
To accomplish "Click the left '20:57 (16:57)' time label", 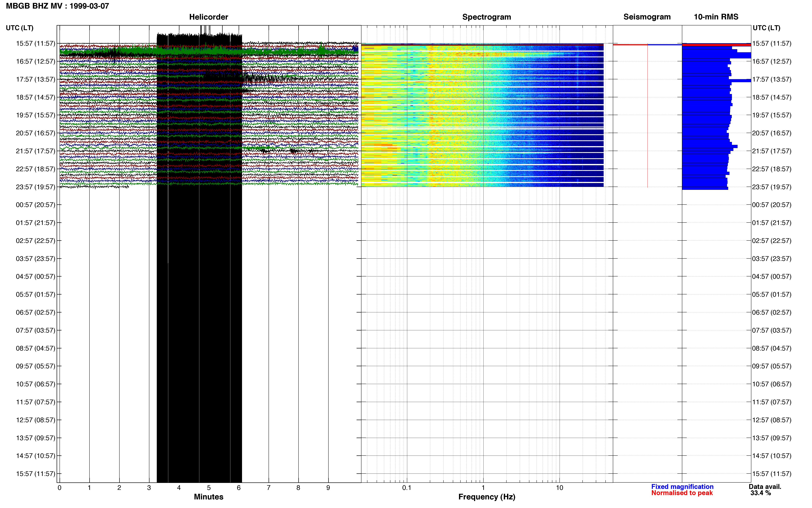I will (x=35, y=133).
